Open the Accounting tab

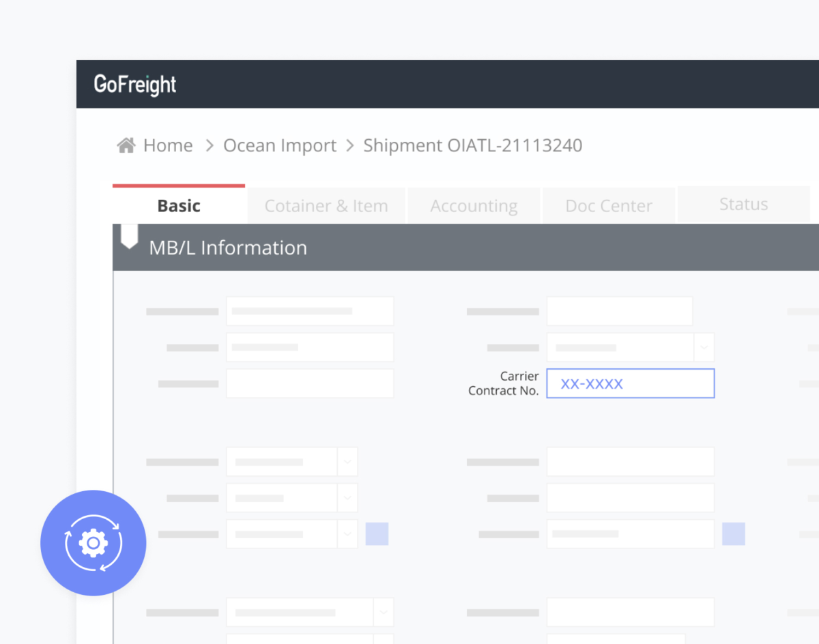[x=474, y=205]
